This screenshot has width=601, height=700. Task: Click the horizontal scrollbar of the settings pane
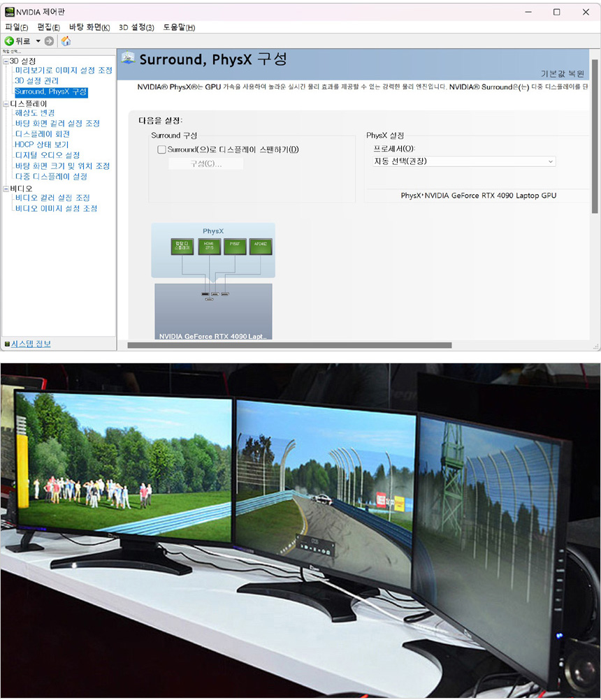click(x=289, y=345)
